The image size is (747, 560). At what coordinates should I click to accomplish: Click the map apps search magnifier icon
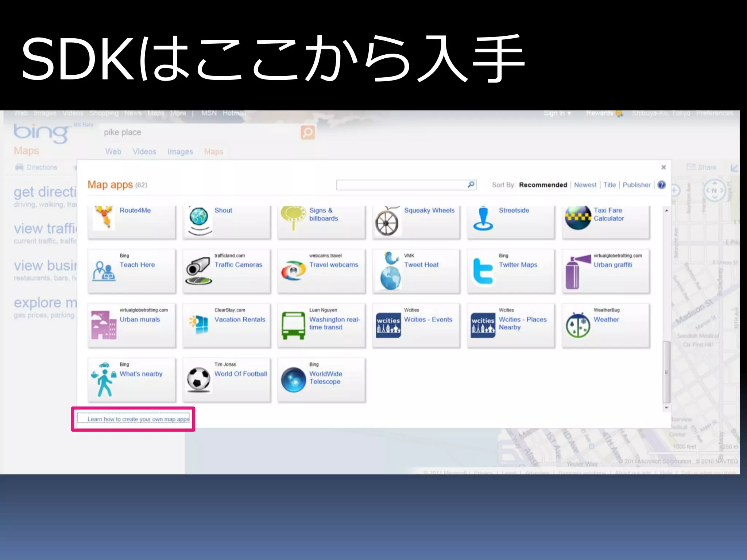471,184
